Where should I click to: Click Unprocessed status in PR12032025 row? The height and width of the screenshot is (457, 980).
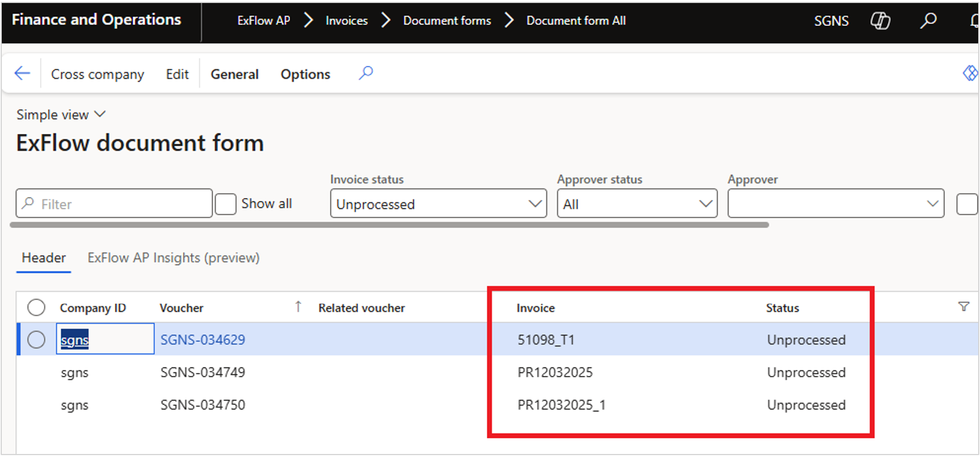coord(806,372)
